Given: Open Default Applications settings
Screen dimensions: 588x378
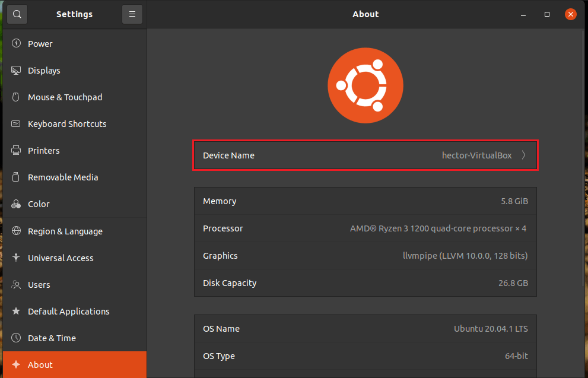Looking at the screenshot, I should tap(16, 311).
